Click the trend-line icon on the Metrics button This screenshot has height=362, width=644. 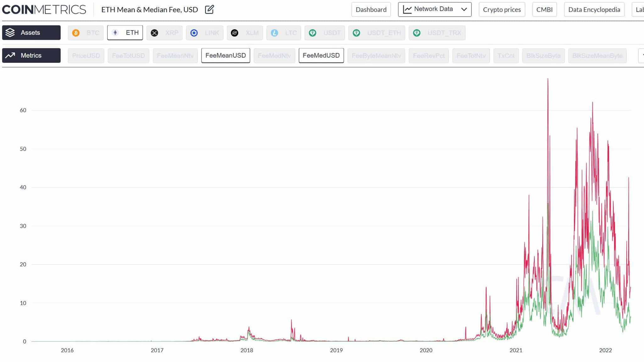pos(10,55)
